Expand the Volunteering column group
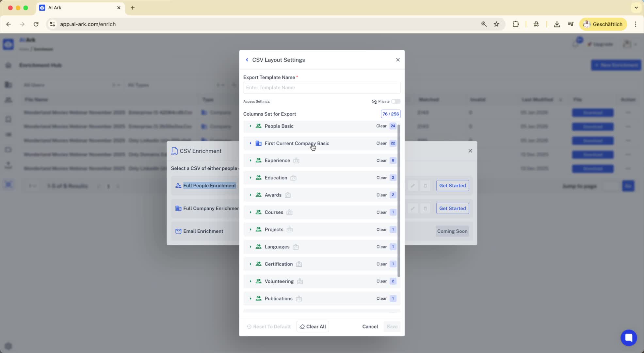Screen dimensions: 644x353 click(x=250, y=281)
